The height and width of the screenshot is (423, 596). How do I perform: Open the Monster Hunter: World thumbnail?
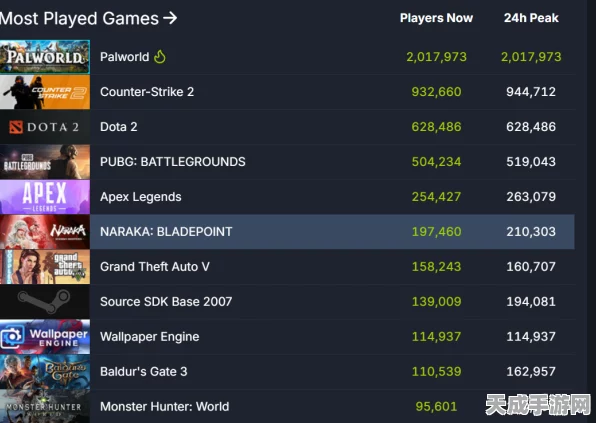click(45, 406)
